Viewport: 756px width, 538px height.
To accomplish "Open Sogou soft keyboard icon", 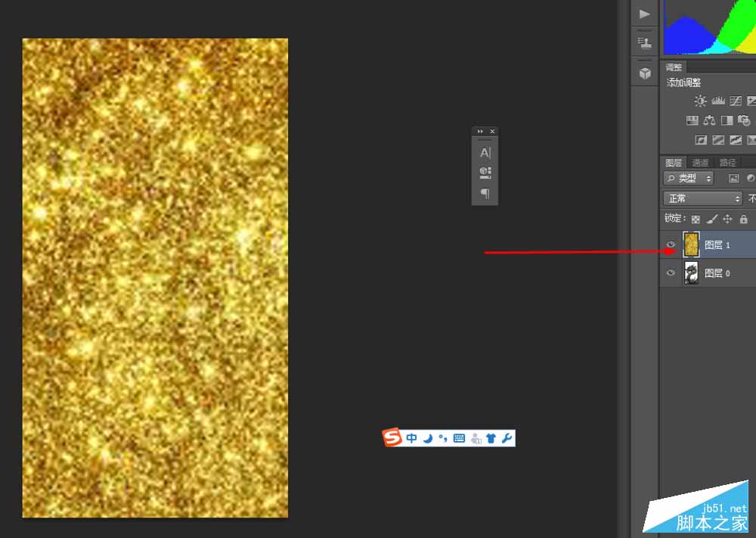I will pyautogui.click(x=459, y=438).
